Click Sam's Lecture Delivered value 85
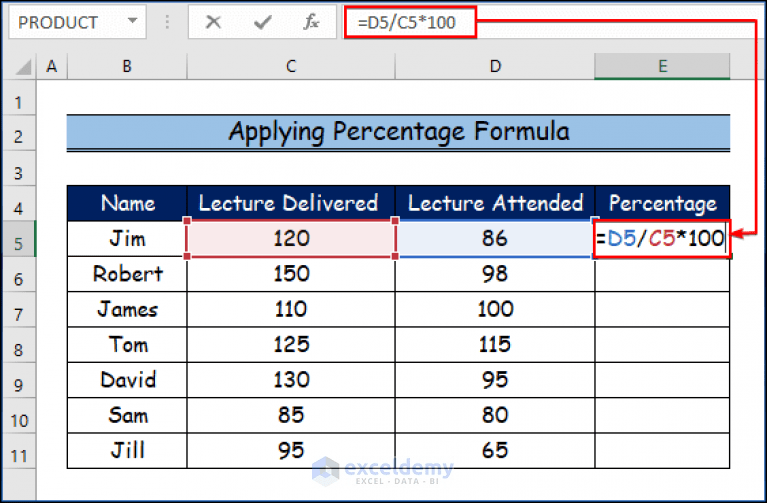 tap(291, 415)
